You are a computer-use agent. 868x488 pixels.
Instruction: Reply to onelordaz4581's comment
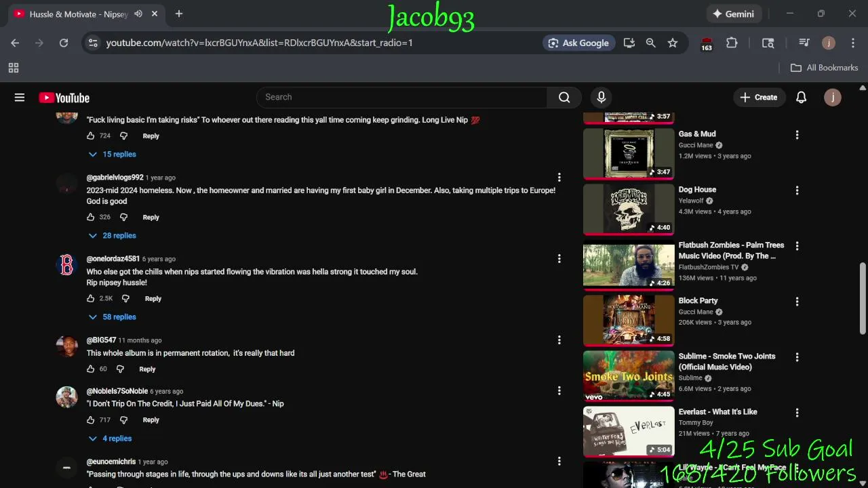tap(153, 299)
